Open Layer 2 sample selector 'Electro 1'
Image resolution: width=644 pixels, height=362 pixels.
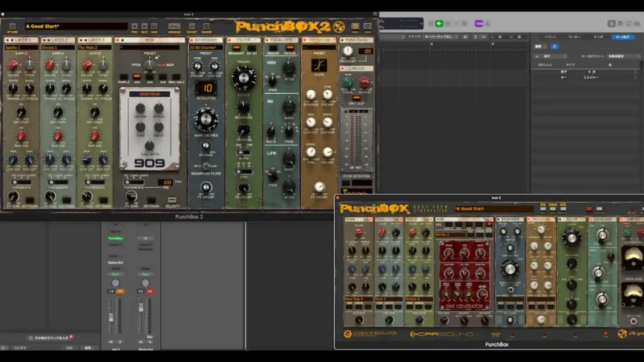(x=58, y=47)
